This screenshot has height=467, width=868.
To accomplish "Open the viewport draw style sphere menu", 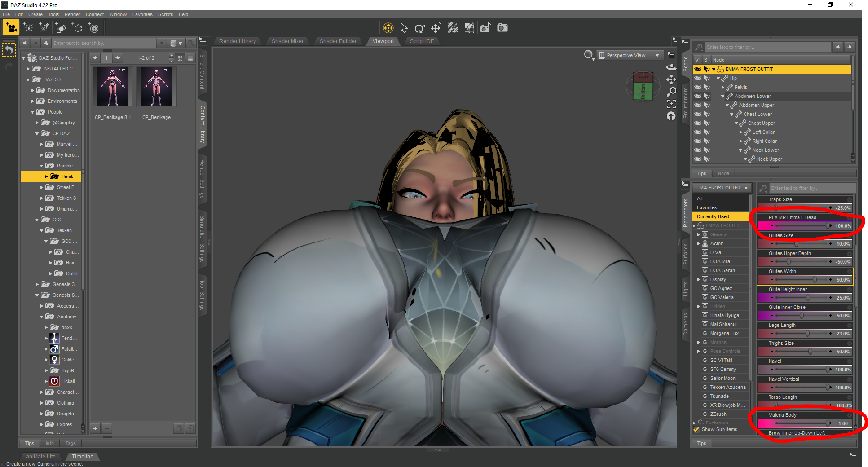I will coord(589,55).
